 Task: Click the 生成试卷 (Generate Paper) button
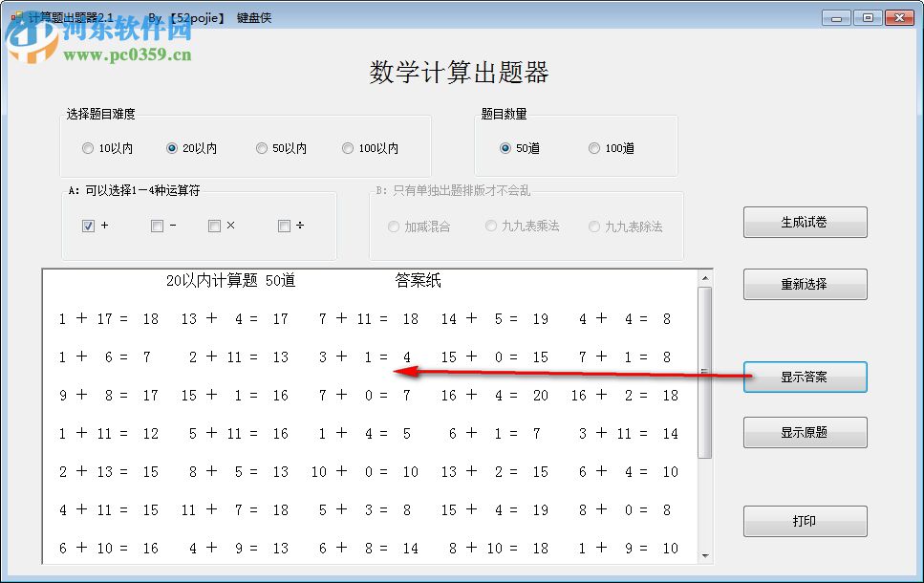click(804, 222)
